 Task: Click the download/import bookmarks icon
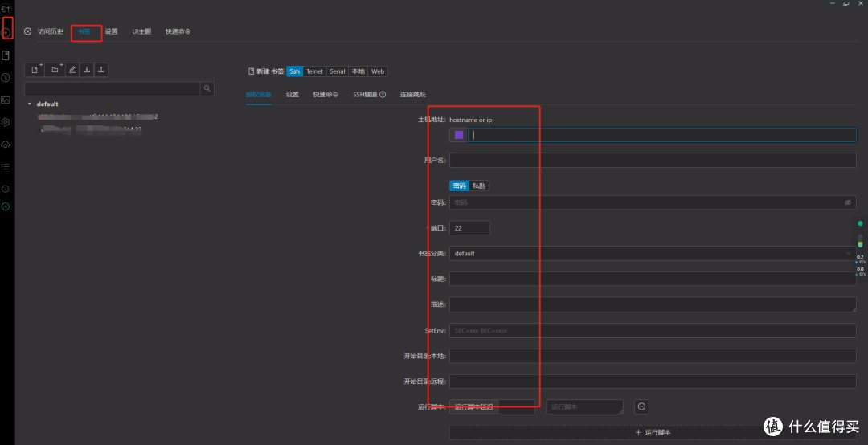86,70
